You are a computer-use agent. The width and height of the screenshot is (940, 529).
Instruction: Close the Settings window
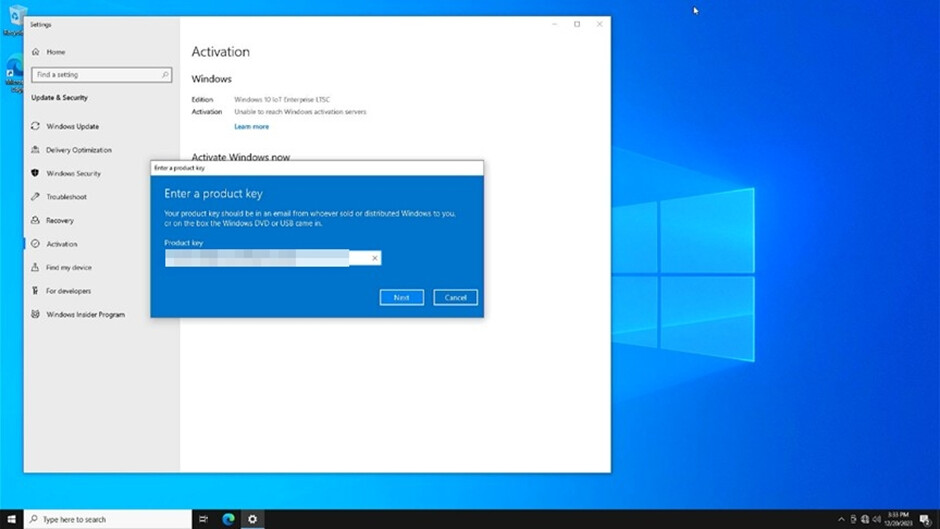[x=599, y=24]
